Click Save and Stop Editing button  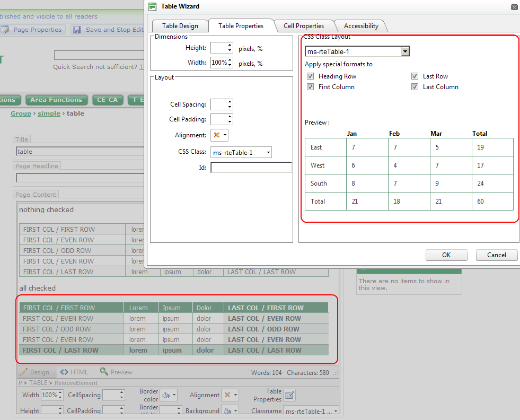(x=108, y=30)
